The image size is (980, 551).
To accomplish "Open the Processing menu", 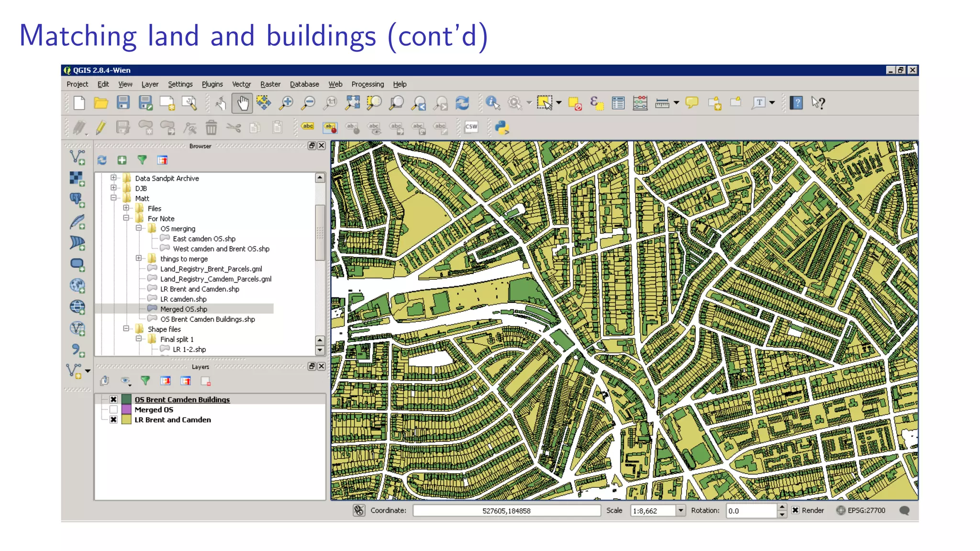I will pyautogui.click(x=367, y=84).
